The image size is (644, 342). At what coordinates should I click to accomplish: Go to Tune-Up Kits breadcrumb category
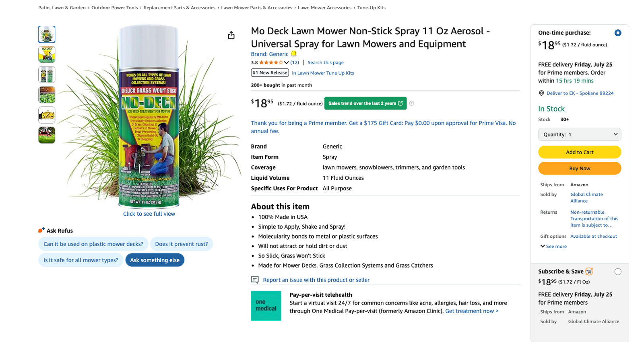[371, 8]
